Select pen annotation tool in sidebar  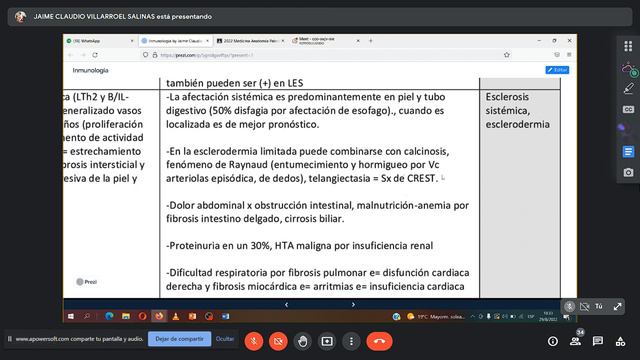(628, 88)
